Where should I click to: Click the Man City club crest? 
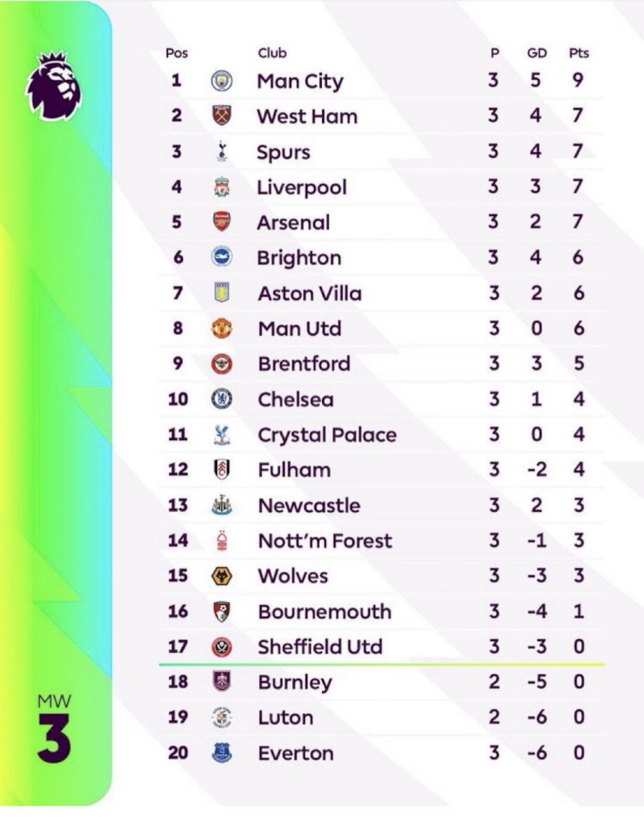tap(222, 82)
